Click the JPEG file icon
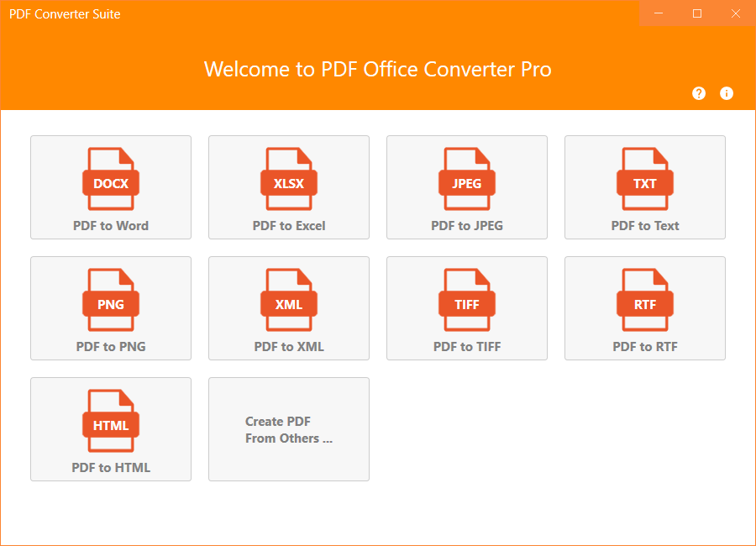Image resolution: width=756 pixels, height=546 pixels. 466,177
